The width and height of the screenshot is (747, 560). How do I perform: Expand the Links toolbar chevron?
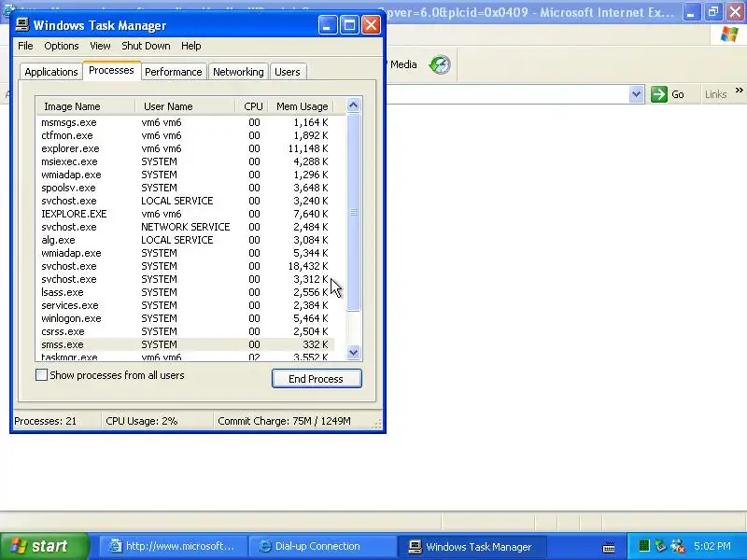(x=739, y=90)
